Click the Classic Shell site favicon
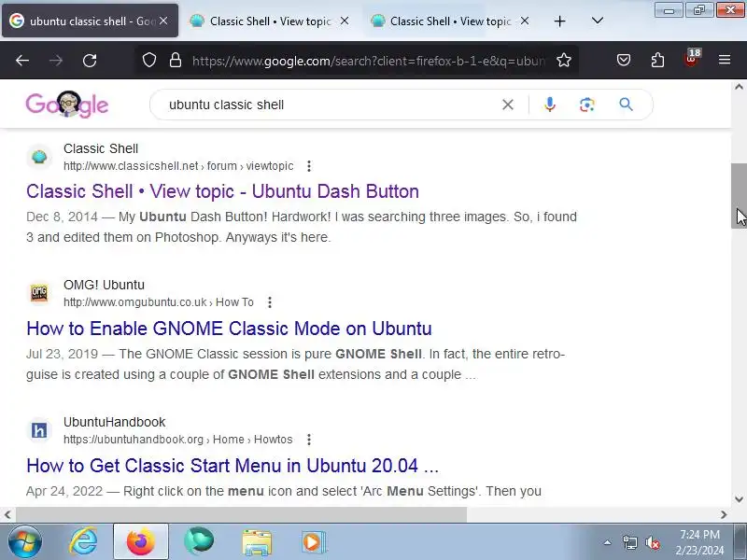Screen dimensions: 747x560 click(x=39, y=157)
